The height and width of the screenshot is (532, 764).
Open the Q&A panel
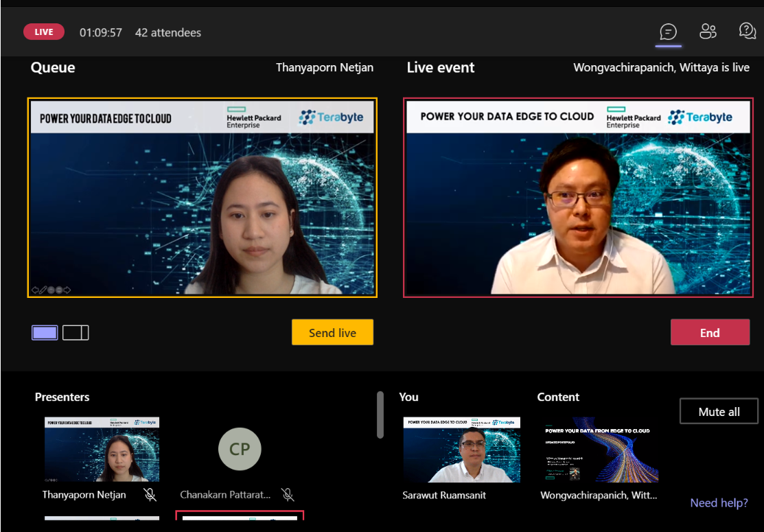click(x=747, y=32)
